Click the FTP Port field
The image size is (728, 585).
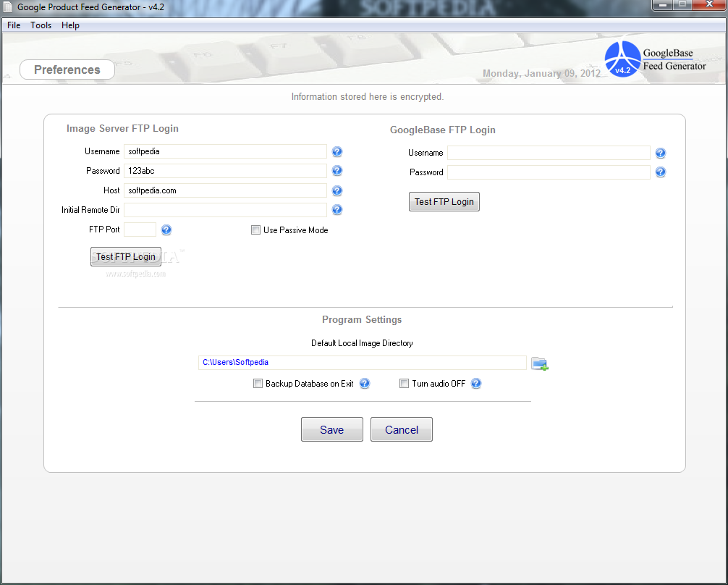(x=140, y=230)
